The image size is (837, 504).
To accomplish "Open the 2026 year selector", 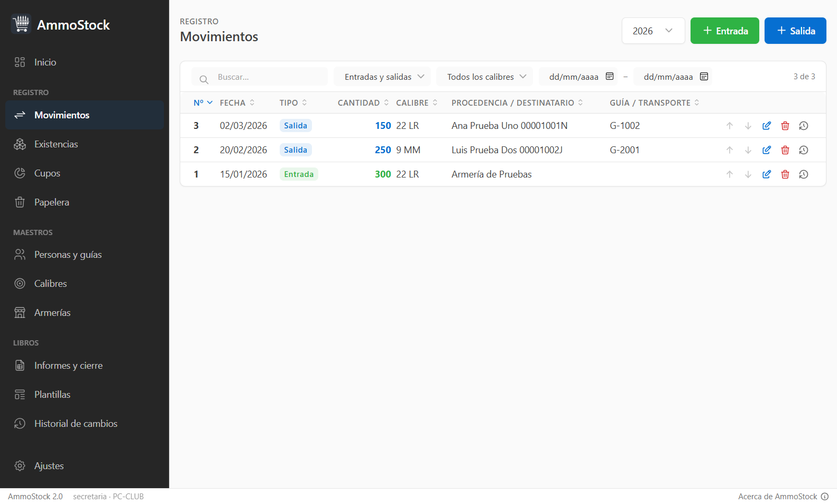I will (x=654, y=31).
